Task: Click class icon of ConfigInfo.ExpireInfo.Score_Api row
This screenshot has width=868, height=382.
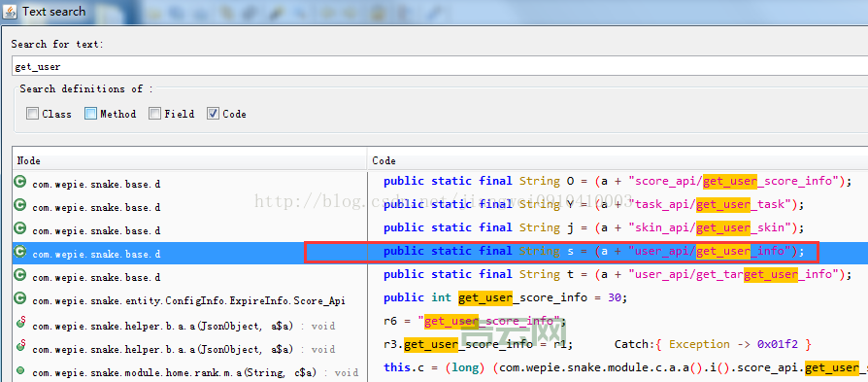Action: (x=20, y=298)
